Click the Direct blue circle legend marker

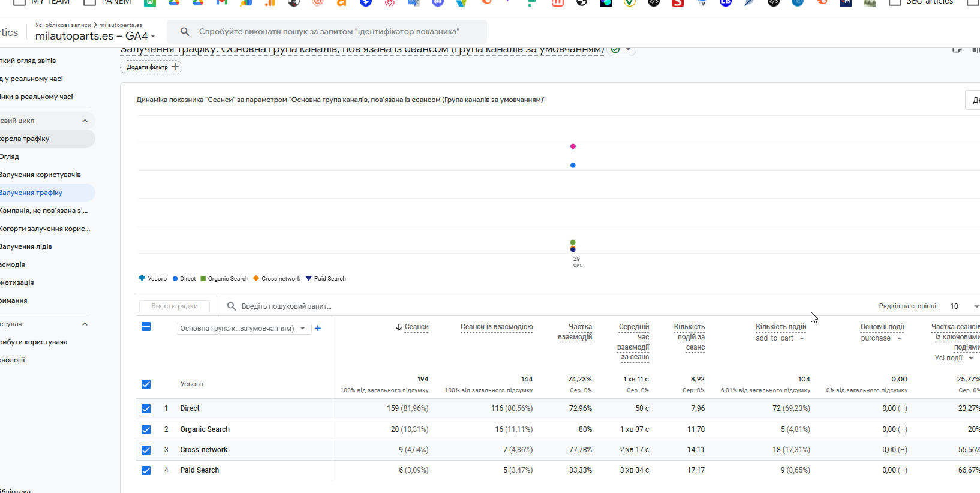175,279
